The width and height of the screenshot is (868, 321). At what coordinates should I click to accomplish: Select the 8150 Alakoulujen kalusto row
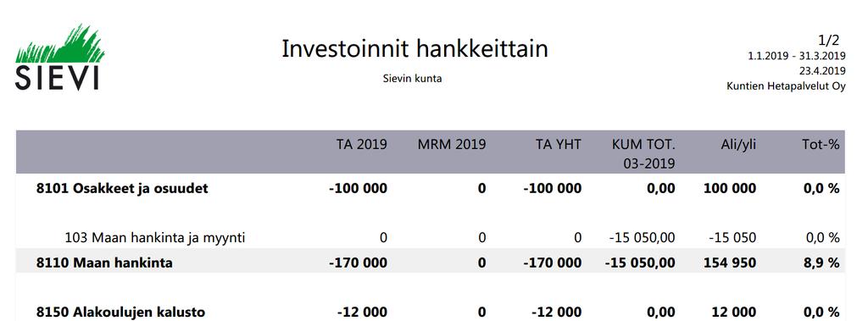click(x=431, y=313)
